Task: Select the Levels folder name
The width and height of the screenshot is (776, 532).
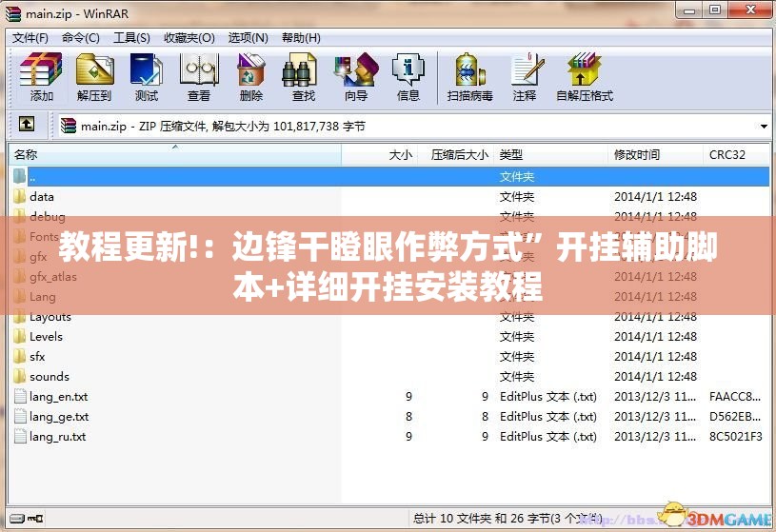Action: tap(46, 337)
